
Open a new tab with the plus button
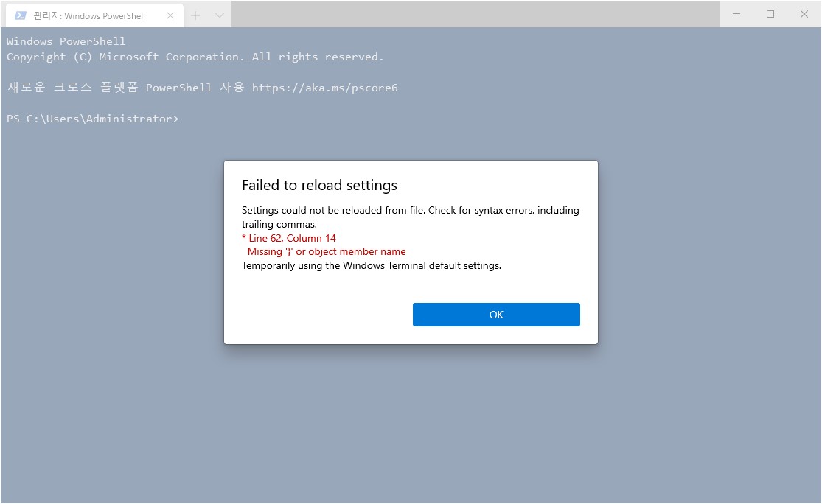tap(195, 15)
